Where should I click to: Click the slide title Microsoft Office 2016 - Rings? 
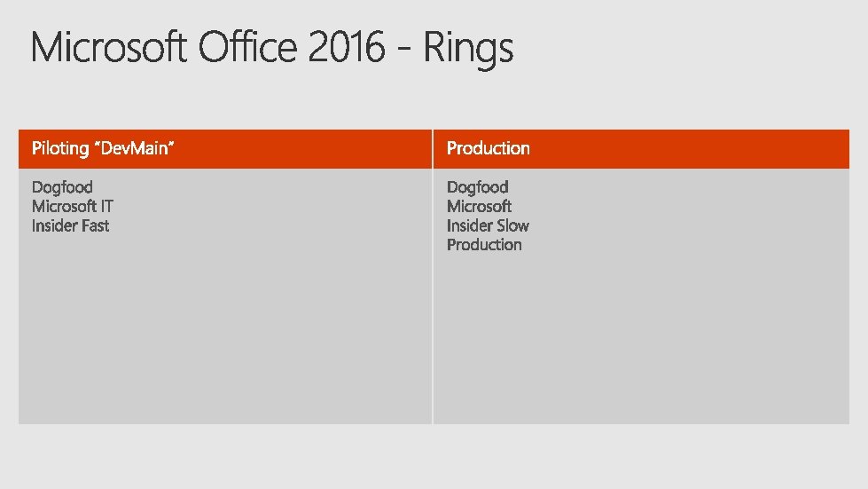tap(272, 48)
